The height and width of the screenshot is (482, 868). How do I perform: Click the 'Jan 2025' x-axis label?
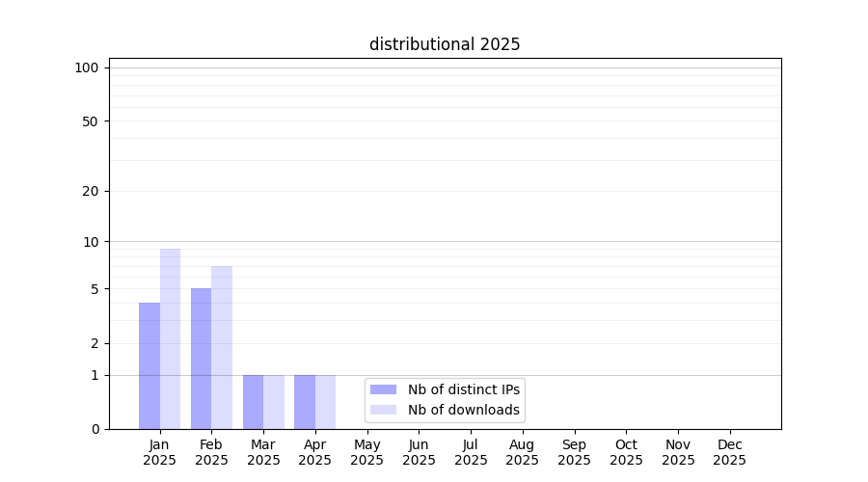pyautogui.click(x=160, y=452)
